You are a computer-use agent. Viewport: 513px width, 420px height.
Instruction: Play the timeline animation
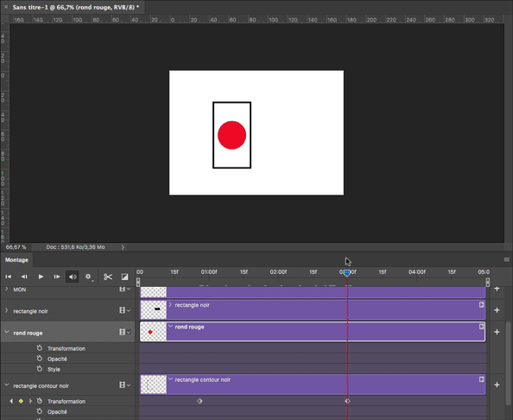41,277
